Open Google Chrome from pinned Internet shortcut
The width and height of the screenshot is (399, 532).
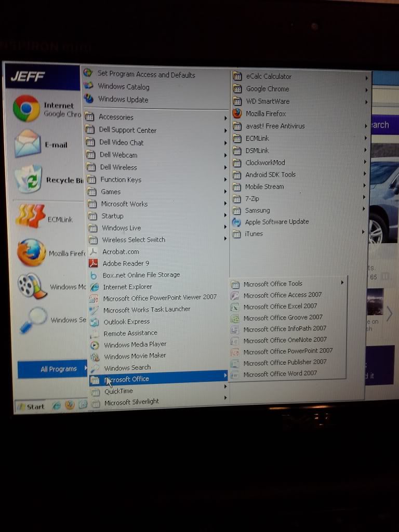point(26,108)
